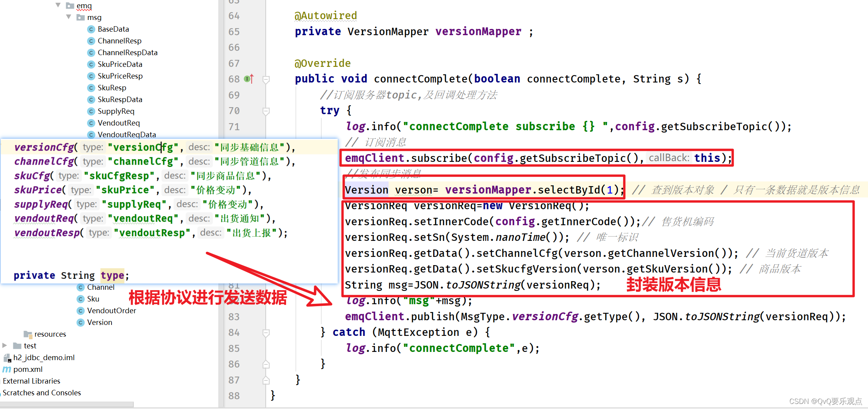Viewport: 868px width, 409px height.
Task: Collapse the msg folder in project tree
Action: (69, 17)
